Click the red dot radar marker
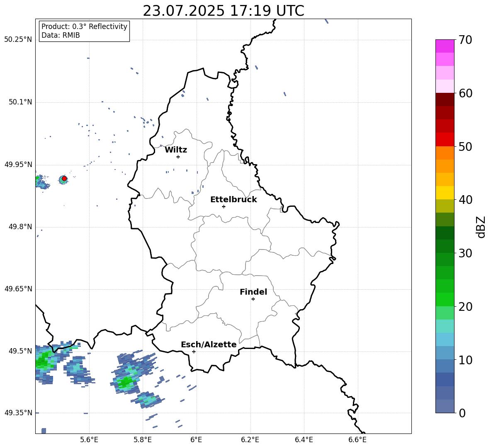 64,179
